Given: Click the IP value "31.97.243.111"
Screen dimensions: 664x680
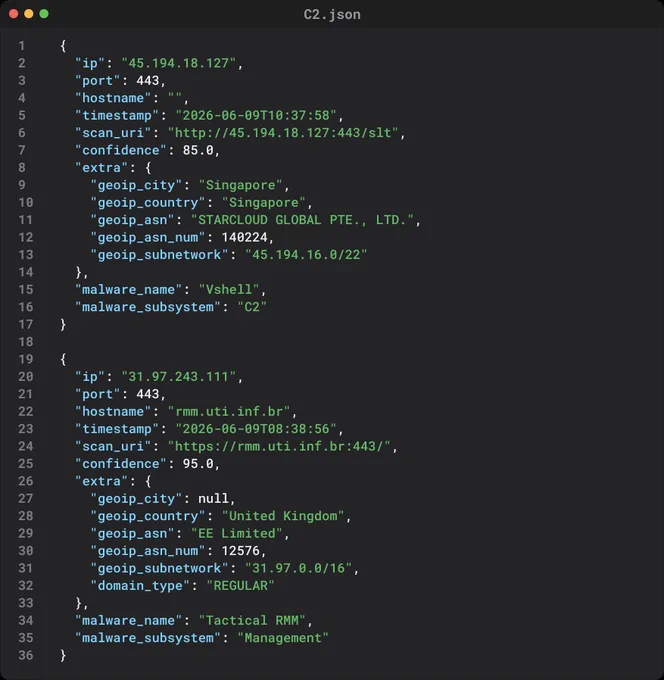Looking at the screenshot, I should [178, 376].
